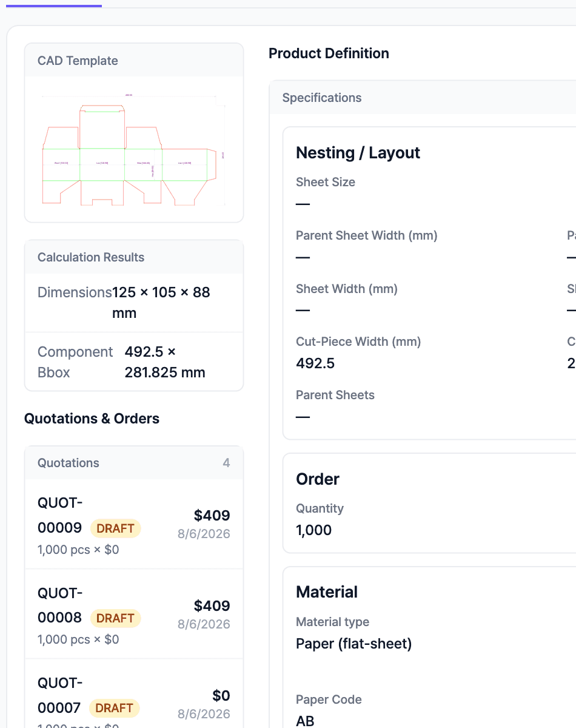Click the DRAFT badge on QUOT-00008
This screenshot has height=728, width=576.
tap(115, 618)
